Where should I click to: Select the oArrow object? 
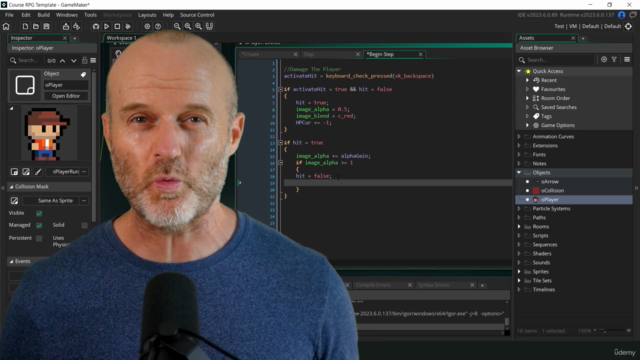(550, 182)
